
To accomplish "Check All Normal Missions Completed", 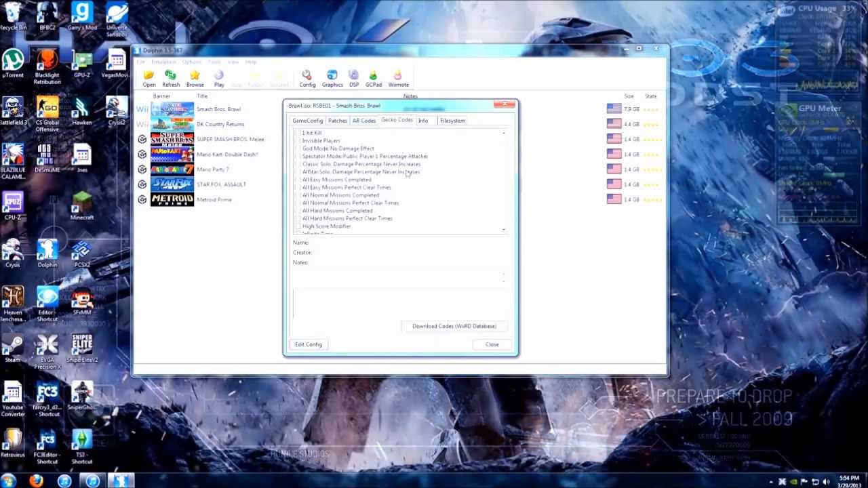I will (x=297, y=195).
